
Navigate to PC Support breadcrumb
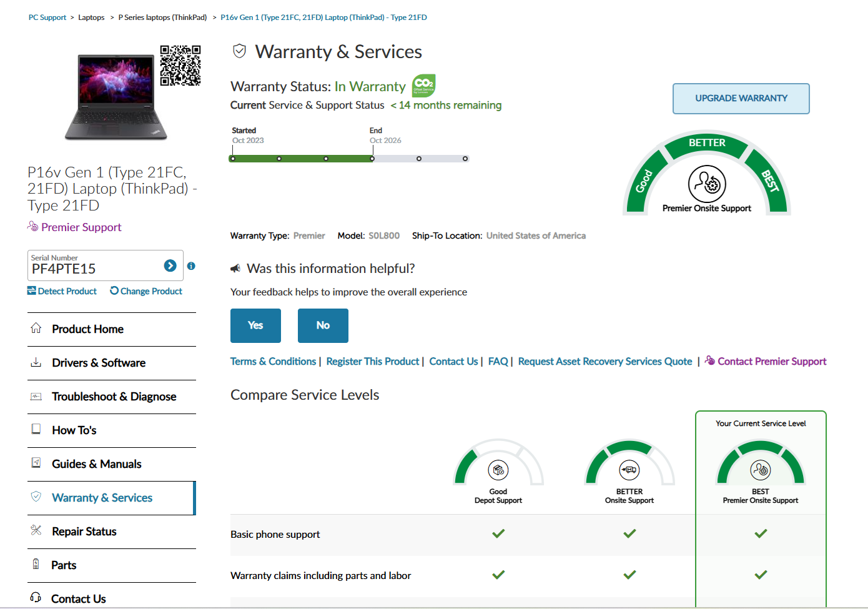47,17
